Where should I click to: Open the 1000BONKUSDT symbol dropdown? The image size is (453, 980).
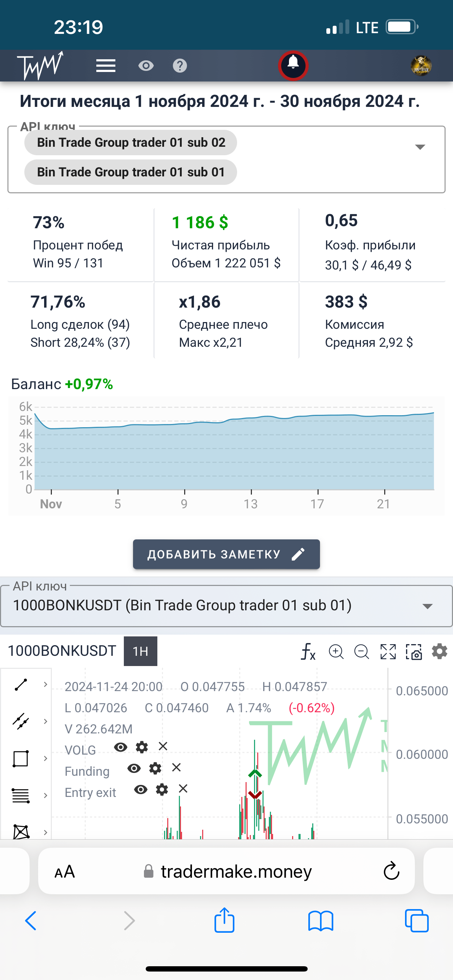428,606
